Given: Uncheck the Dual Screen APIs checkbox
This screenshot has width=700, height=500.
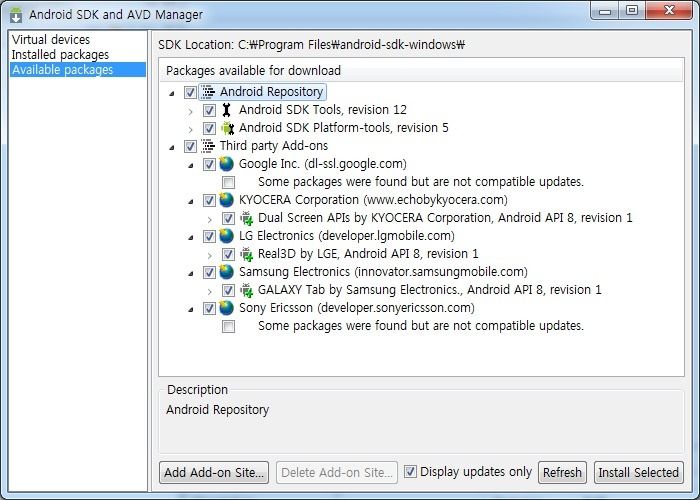Looking at the screenshot, I should coord(228,218).
